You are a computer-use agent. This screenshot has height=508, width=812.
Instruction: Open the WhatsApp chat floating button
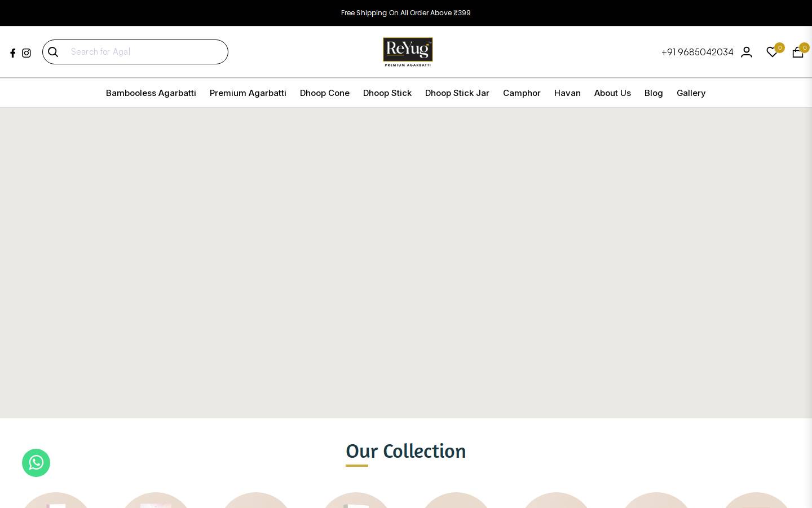[x=36, y=463]
